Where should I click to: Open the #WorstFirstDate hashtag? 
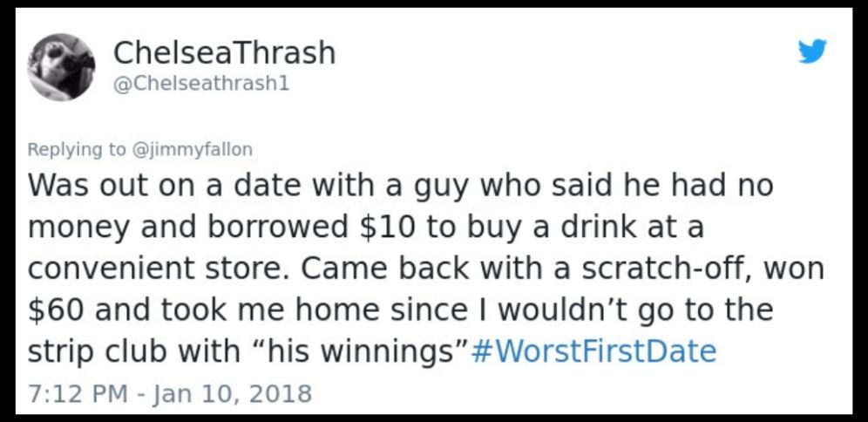click(x=593, y=351)
